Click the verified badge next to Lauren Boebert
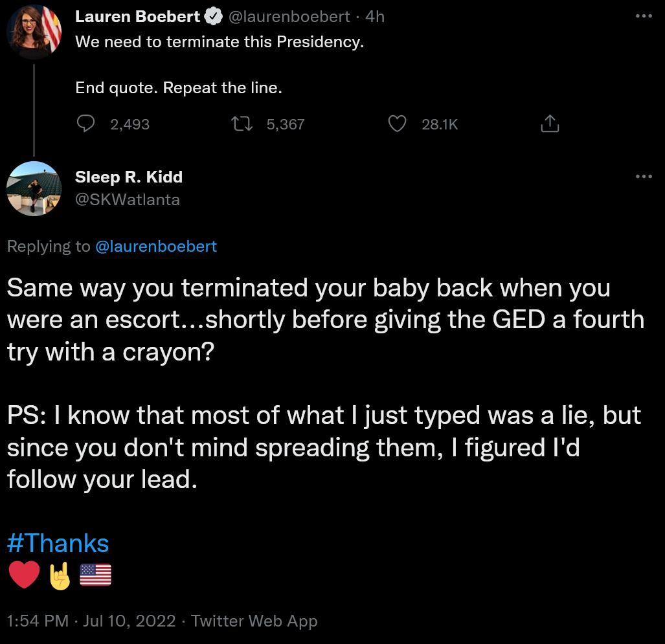This screenshot has height=644, width=665. tap(214, 17)
